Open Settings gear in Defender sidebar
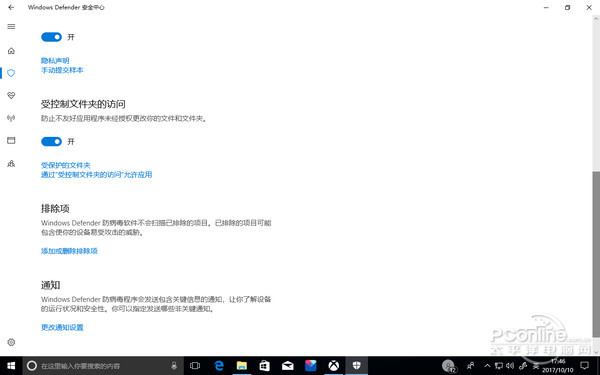Screen dimensions: 600x375 pyautogui.click(x=11, y=342)
